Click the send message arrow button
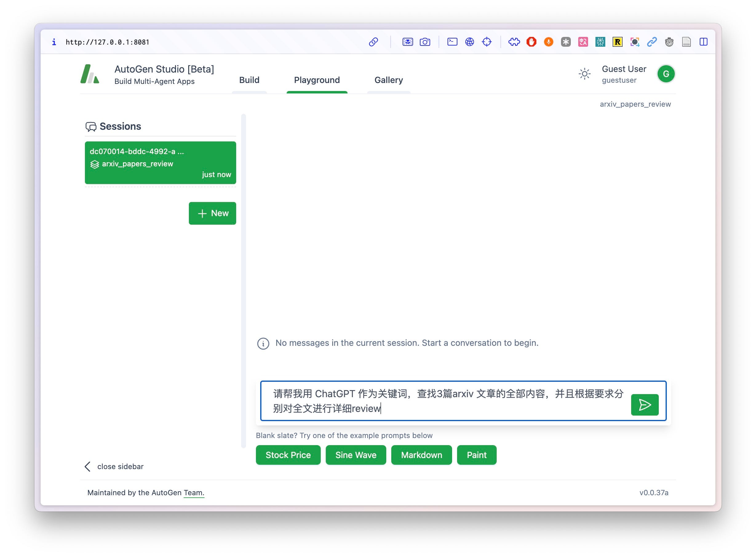The width and height of the screenshot is (756, 557). tap(644, 405)
